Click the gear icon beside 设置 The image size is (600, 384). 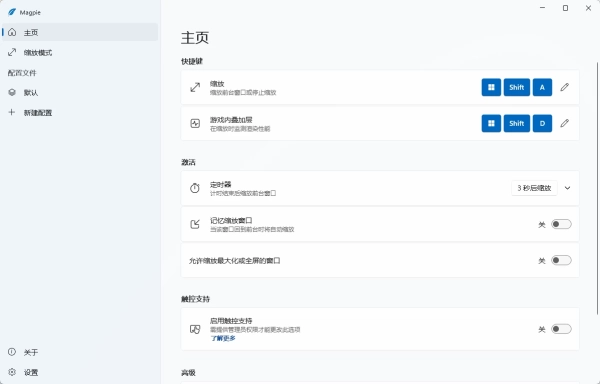coord(12,372)
